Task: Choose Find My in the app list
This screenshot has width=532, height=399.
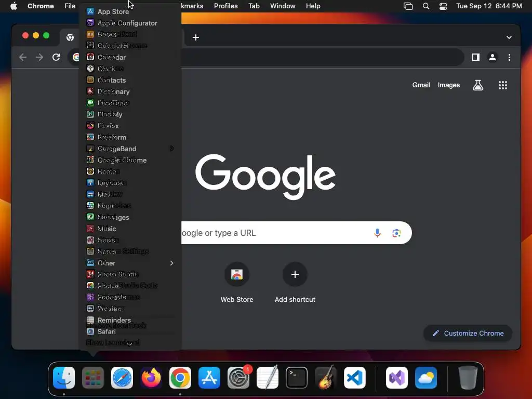Action: [130, 114]
